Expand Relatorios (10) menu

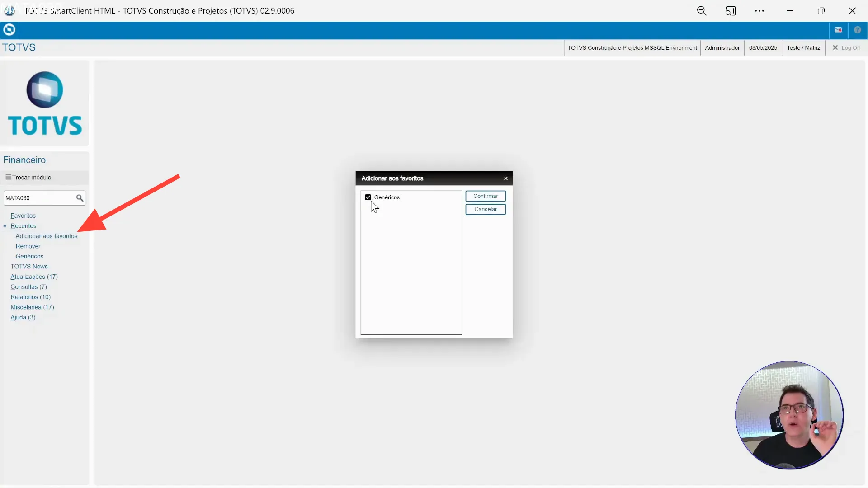pyautogui.click(x=30, y=297)
